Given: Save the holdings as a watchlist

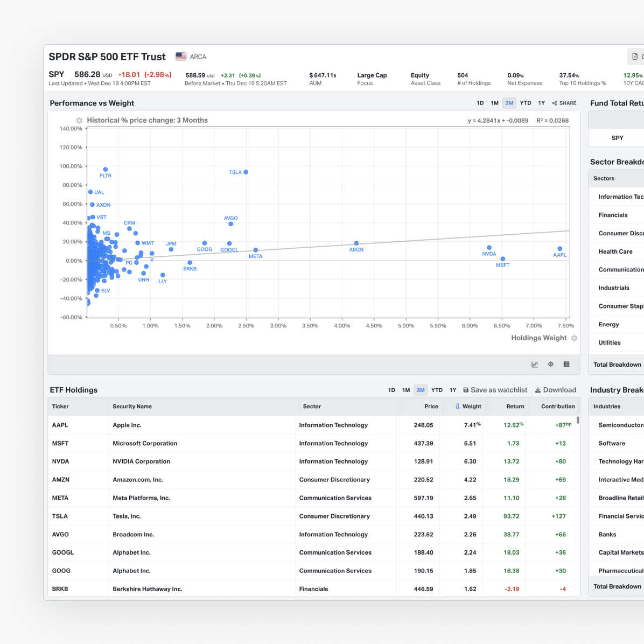Looking at the screenshot, I should 495,390.
